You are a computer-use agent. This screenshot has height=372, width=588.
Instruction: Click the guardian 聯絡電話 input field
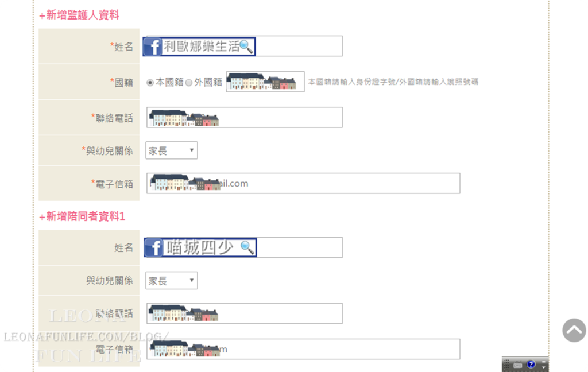pos(245,117)
